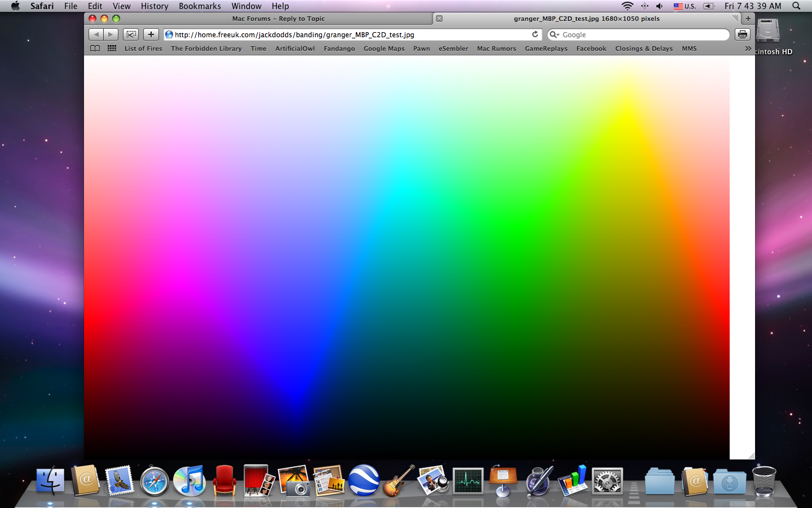Open the Apple menu

[x=15, y=6]
